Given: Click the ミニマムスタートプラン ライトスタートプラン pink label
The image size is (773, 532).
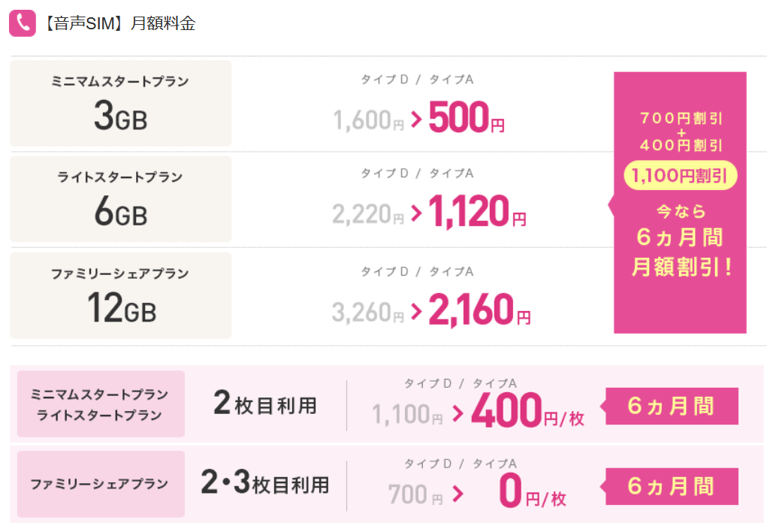Looking at the screenshot, I should click(101, 404).
